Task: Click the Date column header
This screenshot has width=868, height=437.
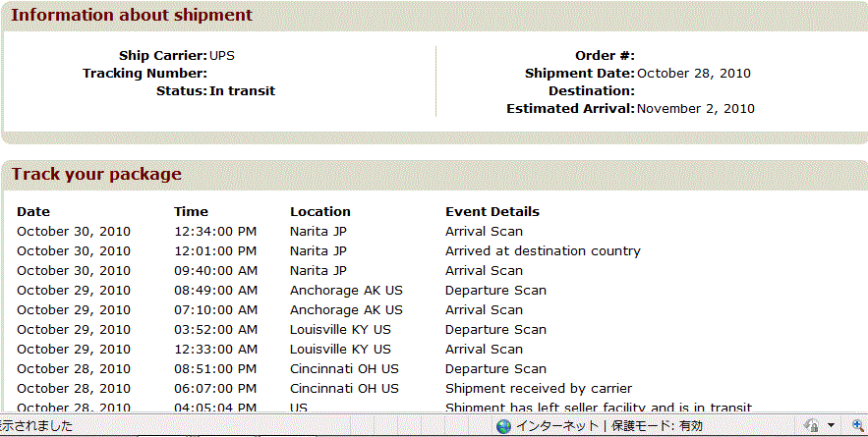Action: coord(33,212)
